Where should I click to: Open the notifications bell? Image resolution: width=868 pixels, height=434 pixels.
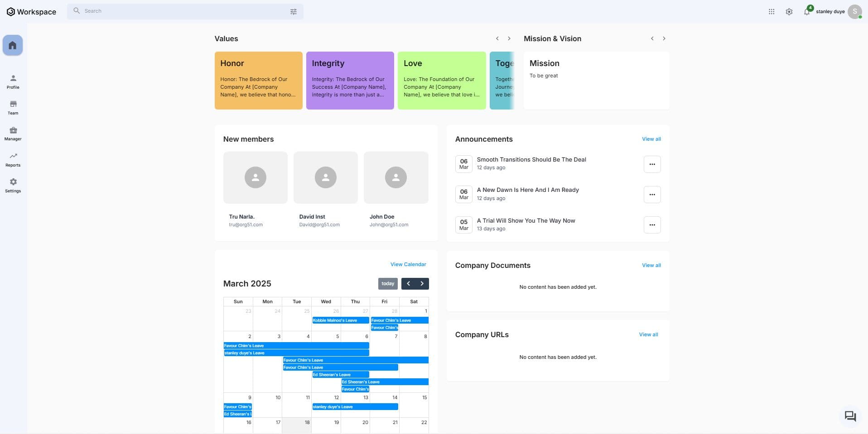(807, 12)
